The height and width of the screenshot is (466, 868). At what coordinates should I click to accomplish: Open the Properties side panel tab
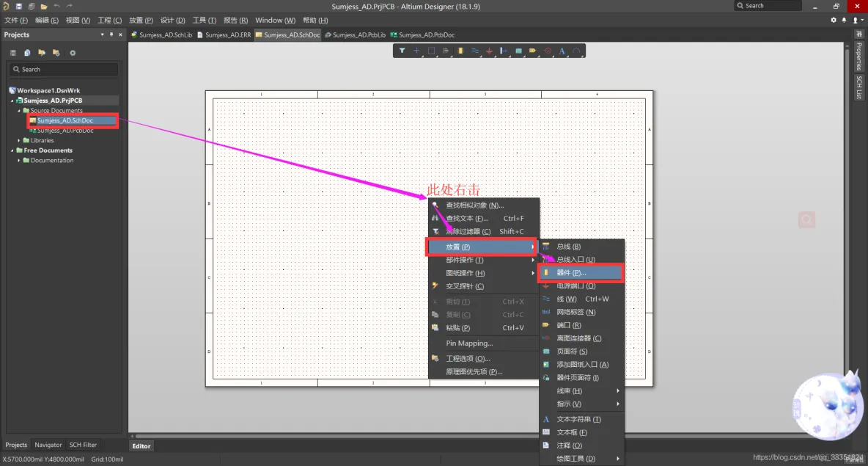(859, 56)
